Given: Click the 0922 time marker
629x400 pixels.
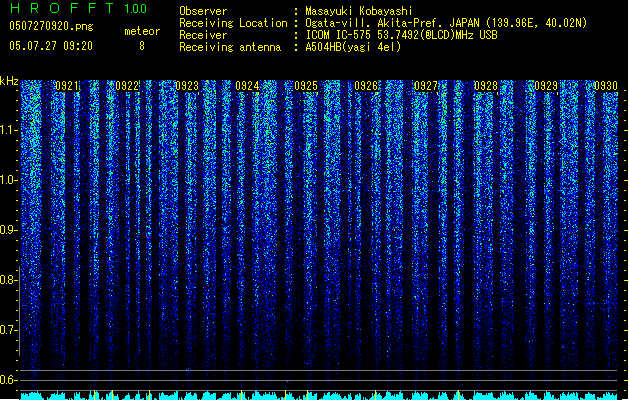Looking at the screenshot, I should (127, 86).
